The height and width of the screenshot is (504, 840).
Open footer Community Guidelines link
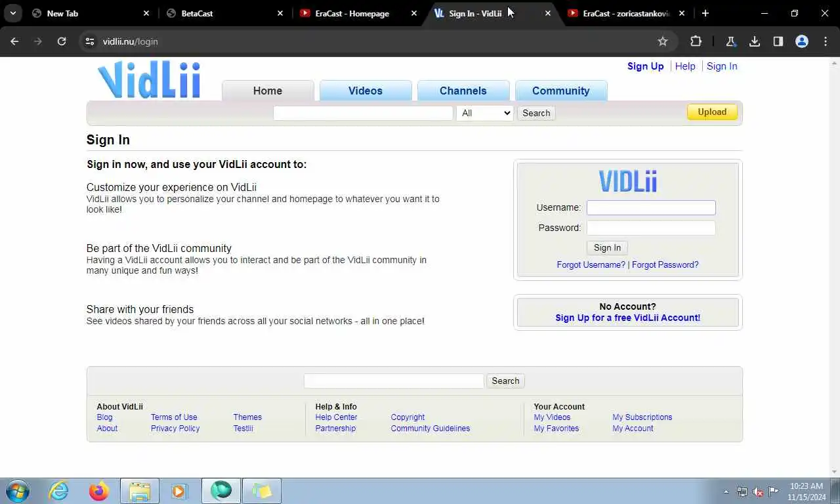tap(430, 429)
